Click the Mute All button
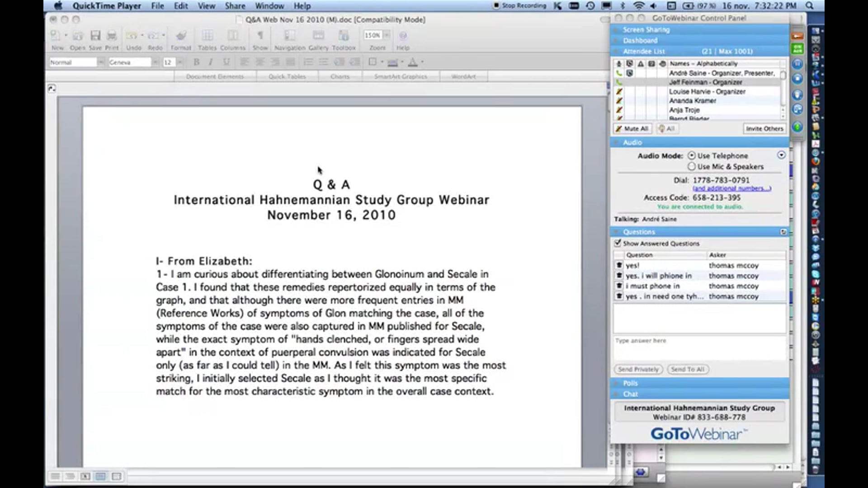The image size is (868, 488). [x=632, y=129]
